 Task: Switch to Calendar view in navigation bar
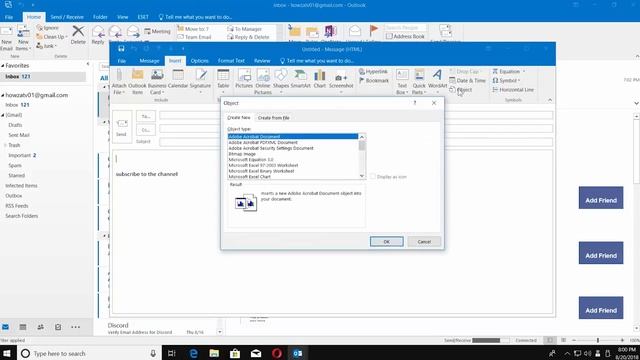pyautogui.click(x=23, y=327)
